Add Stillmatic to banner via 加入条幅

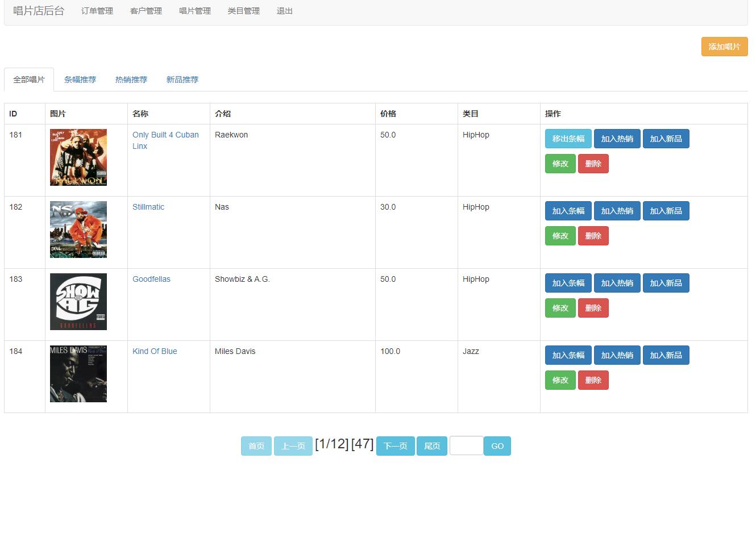[x=567, y=211]
